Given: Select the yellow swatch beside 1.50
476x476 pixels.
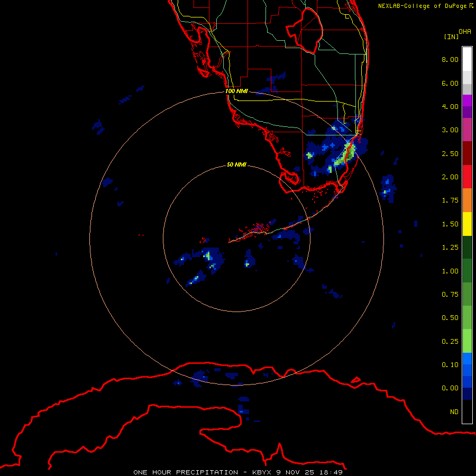Looking at the screenshot, I should (467, 224).
